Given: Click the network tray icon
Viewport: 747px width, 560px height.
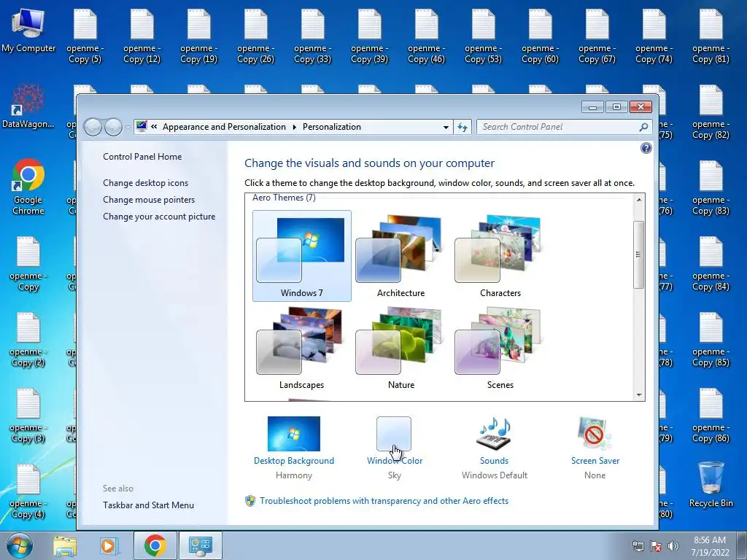Looking at the screenshot, I should [638, 545].
